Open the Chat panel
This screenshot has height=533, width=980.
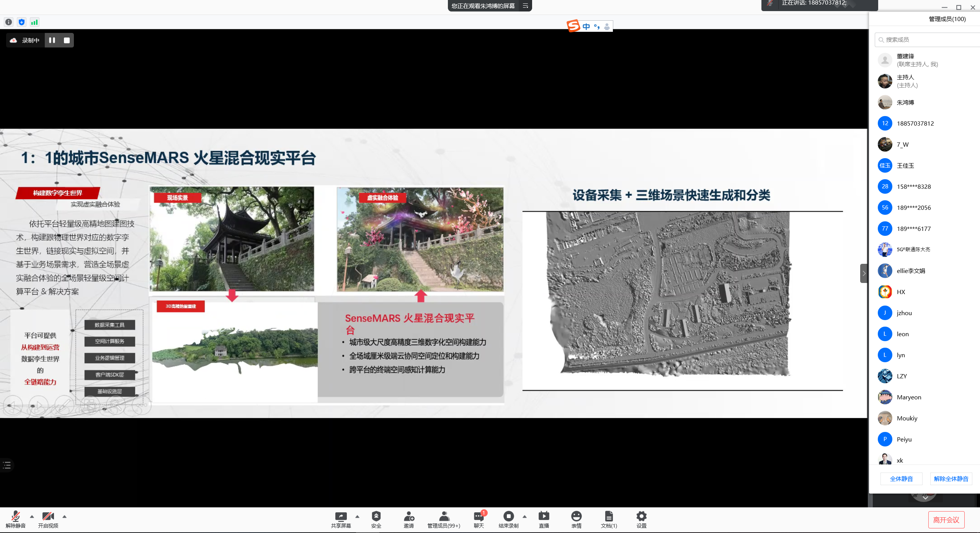[479, 519]
